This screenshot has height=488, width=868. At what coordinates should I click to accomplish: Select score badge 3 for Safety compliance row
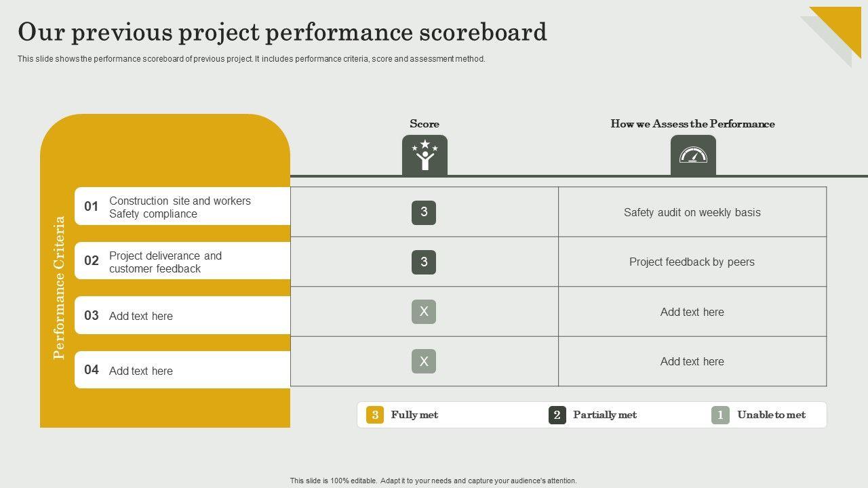tap(424, 213)
